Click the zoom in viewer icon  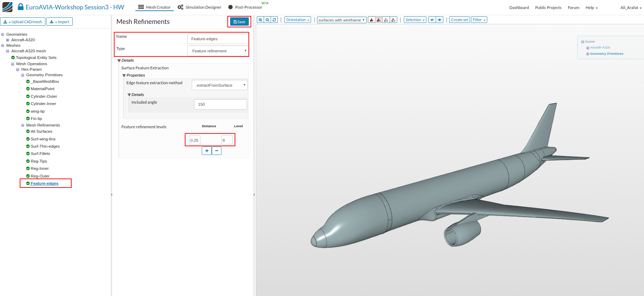[x=260, y=20]
